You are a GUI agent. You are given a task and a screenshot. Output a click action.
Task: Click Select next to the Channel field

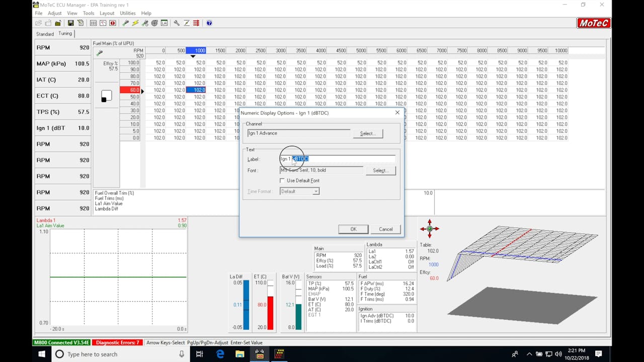[x=368, y=133]
